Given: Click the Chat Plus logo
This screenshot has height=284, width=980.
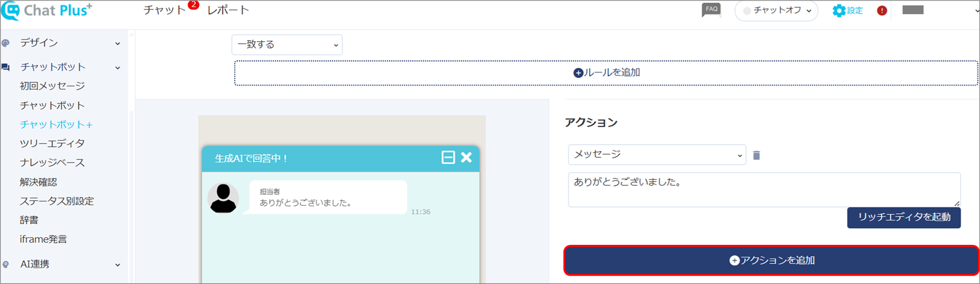Looking at the screenshot, I should pos(47,11).
